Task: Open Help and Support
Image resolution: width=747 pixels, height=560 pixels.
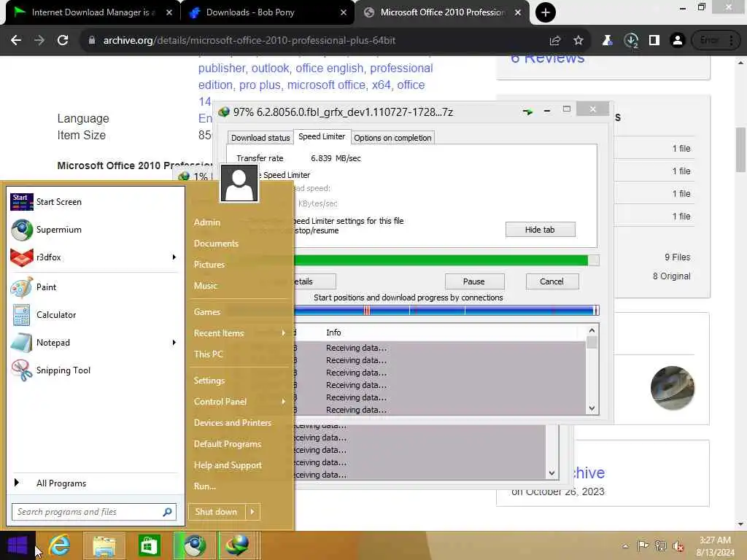Action: 228,465
